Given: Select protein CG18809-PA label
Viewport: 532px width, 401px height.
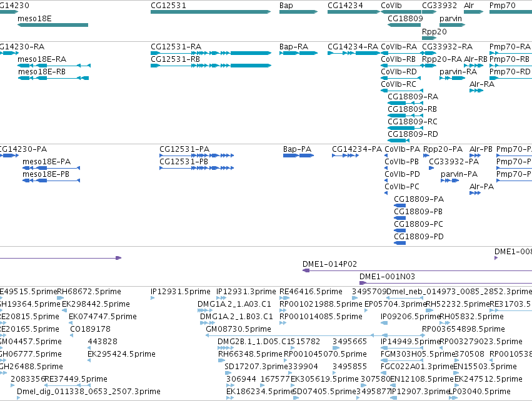Looking at the screenshot, I should tap(419, 199).
